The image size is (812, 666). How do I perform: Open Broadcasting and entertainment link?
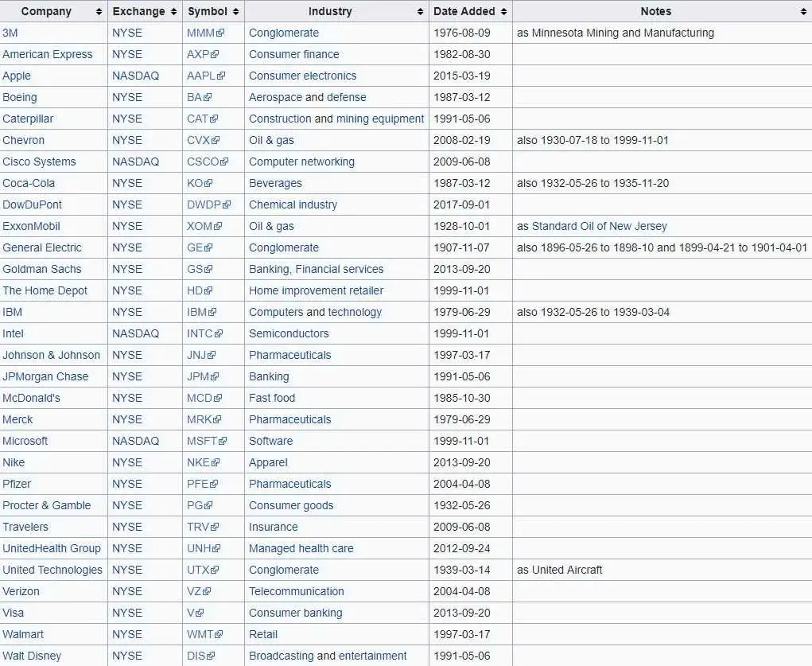coord(328,656)
